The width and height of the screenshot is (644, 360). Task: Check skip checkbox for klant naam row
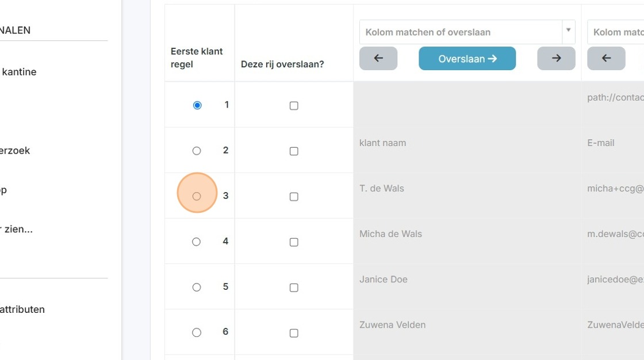(x=294, y=151)
